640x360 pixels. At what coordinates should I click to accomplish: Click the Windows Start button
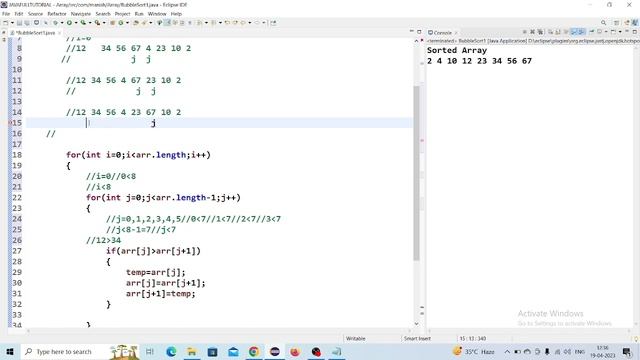click(10, 351)
